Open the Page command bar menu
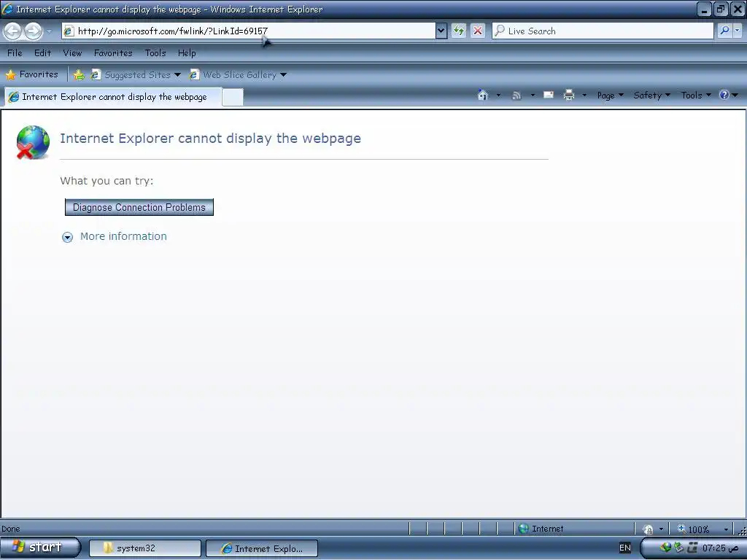747x560 pixels. pos(610,96)
